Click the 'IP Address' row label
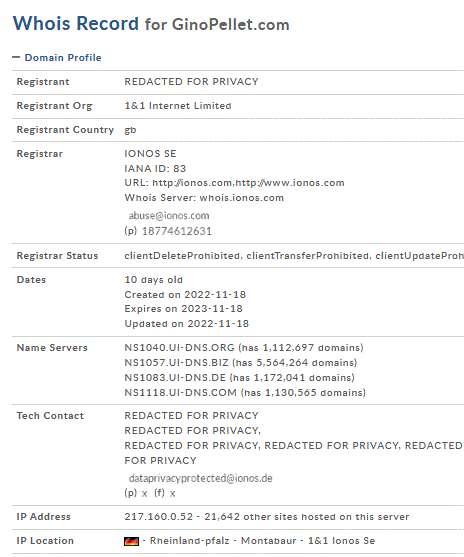Image resolution: width=464 pixels, height=557 pixels. (43, 517)
